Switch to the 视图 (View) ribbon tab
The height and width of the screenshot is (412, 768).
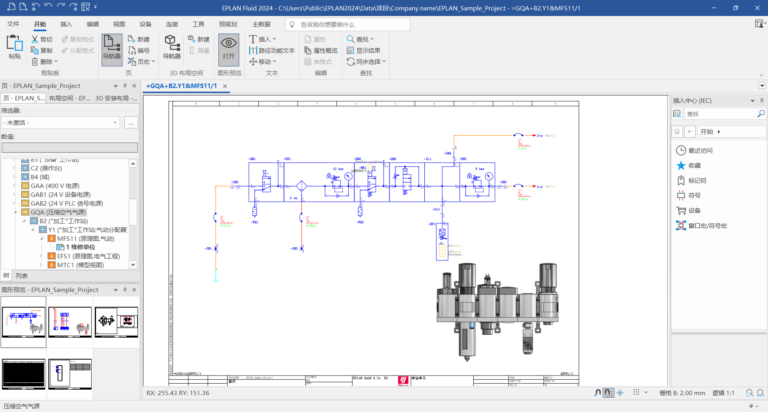[119, 24]
